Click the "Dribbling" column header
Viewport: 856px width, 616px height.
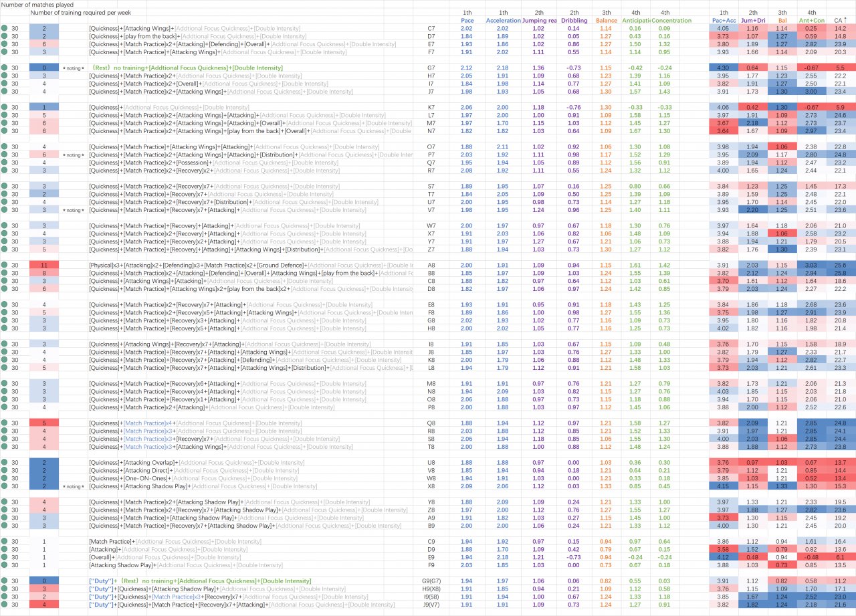[x=574, y=21]
